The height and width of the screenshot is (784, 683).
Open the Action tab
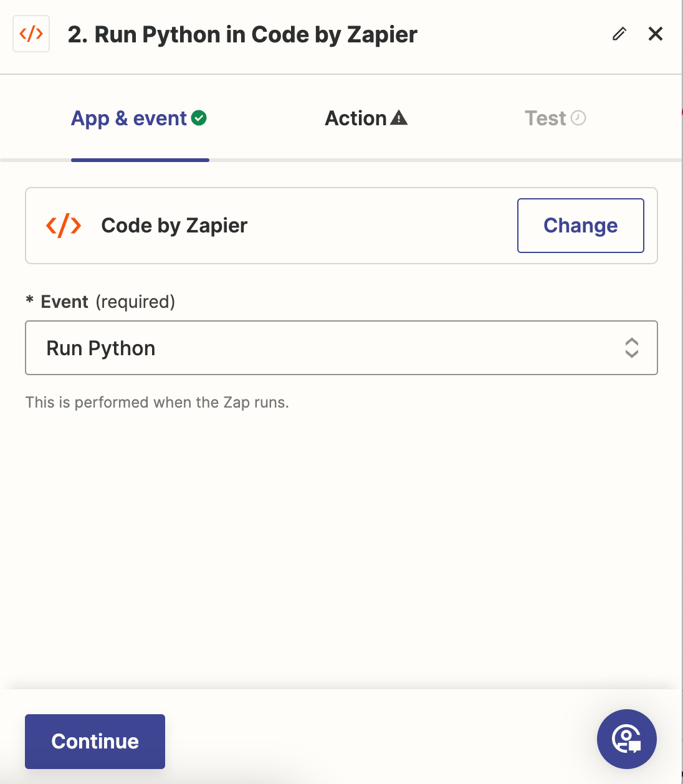pos(356,118)
